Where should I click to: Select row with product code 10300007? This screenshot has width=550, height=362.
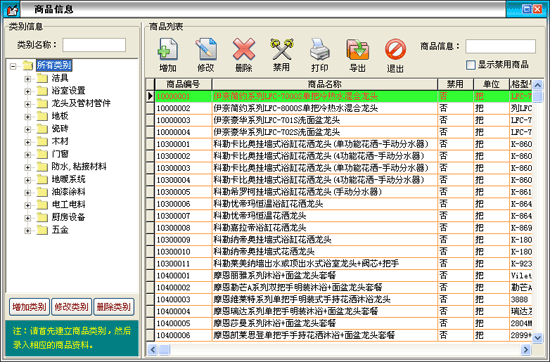pos(339,216)
